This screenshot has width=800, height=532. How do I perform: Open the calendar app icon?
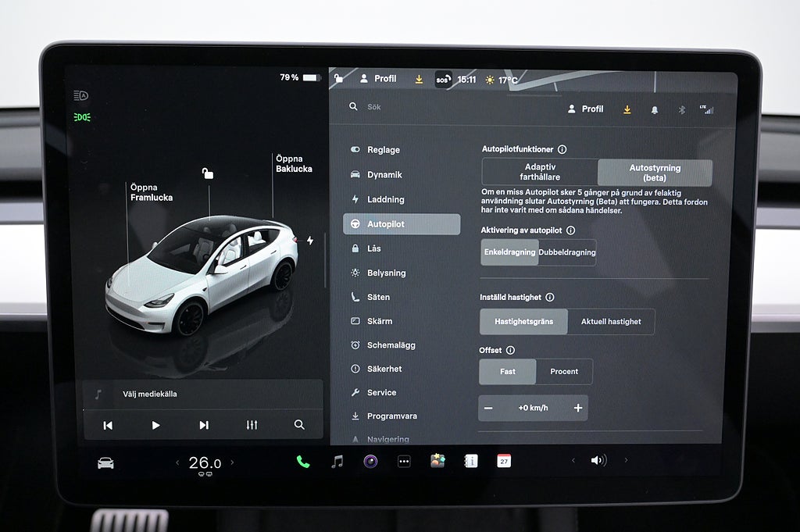coord(504,461)
